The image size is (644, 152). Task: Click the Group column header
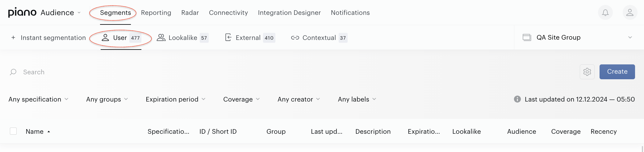(x=276, y=132)
